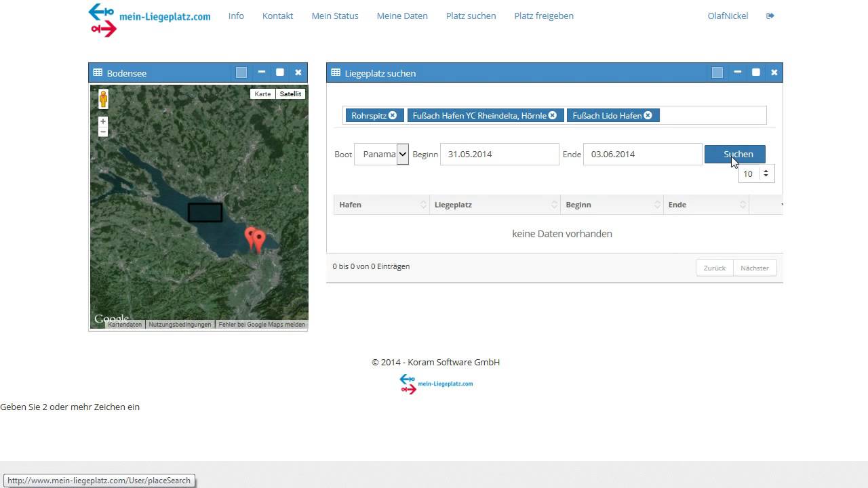
Task: Click the Google logo on the map
Action: click(x=111, y=319)
